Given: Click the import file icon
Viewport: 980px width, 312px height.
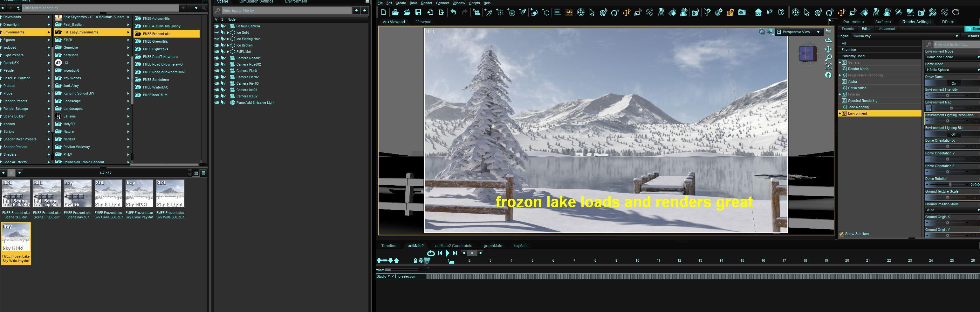Looking at the screenshot, I should pyautogui.click(x=430, y=12).
